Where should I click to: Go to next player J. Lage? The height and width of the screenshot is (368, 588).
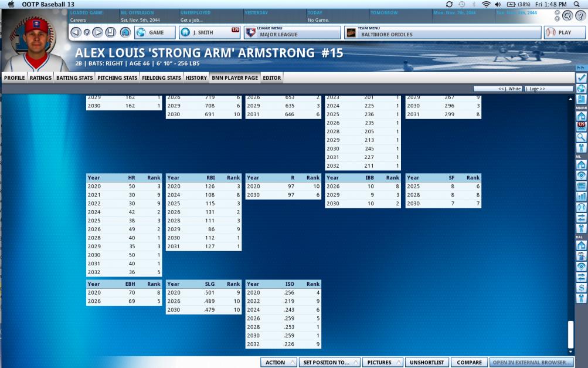coord(548,89)
